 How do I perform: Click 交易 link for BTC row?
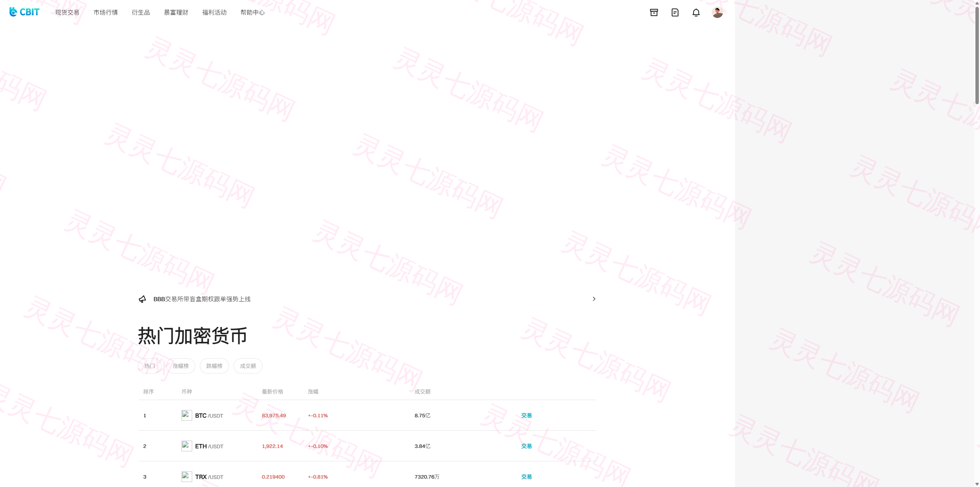(526, 415)
